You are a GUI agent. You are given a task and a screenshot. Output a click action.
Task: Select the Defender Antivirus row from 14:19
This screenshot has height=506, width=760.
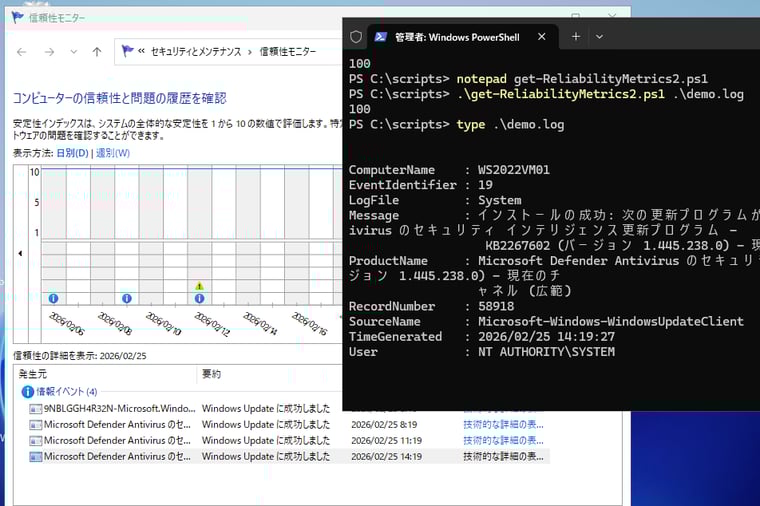coord(287,457)
